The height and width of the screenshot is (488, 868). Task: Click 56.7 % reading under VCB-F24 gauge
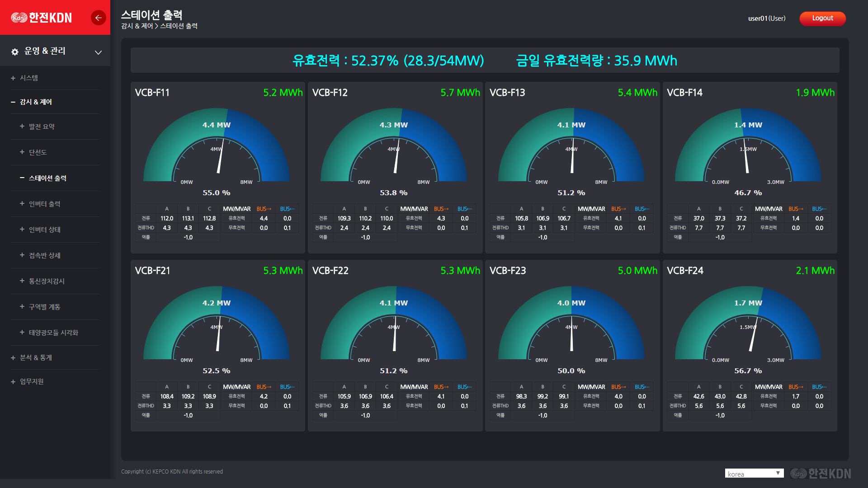(748, 371)
